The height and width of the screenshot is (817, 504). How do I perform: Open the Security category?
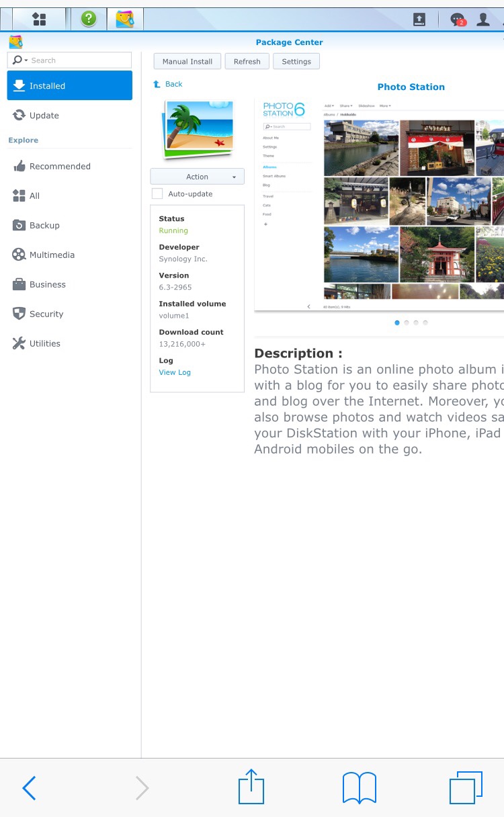(69, 314)
